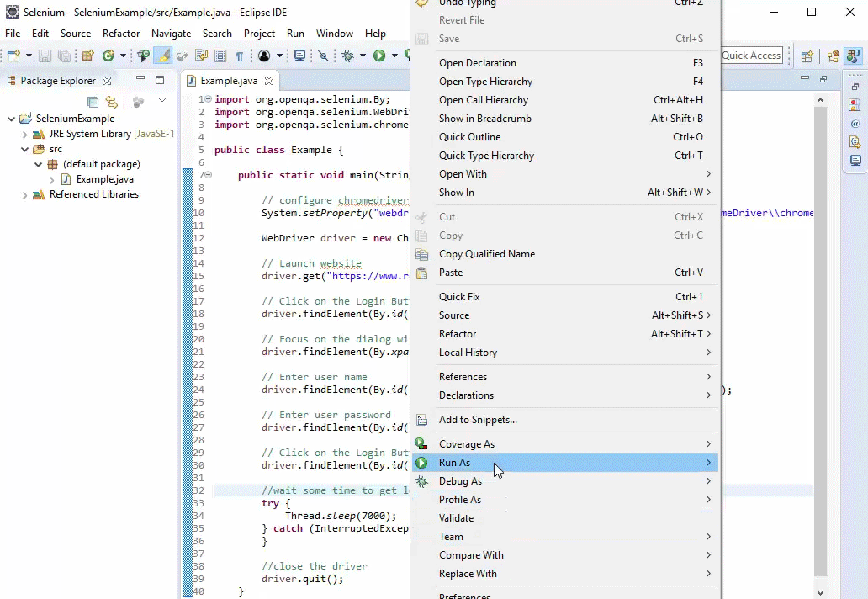868x599 pixels.
Task: Open the Navigate menu
Action: point(171,33)
